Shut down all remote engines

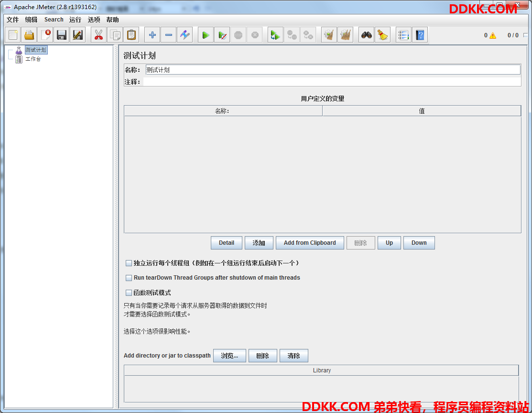(x=308, y=35)
